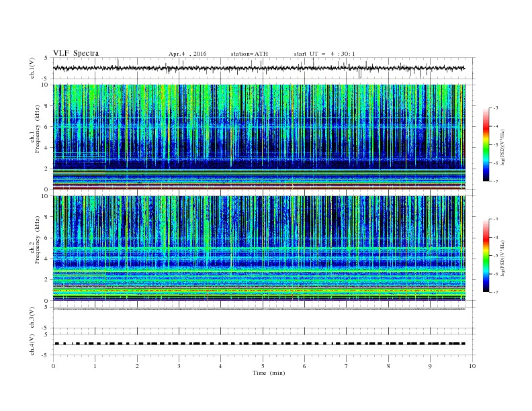
Task: Click the ch.4 dashed pulse trace
Action: pos(259,344)
